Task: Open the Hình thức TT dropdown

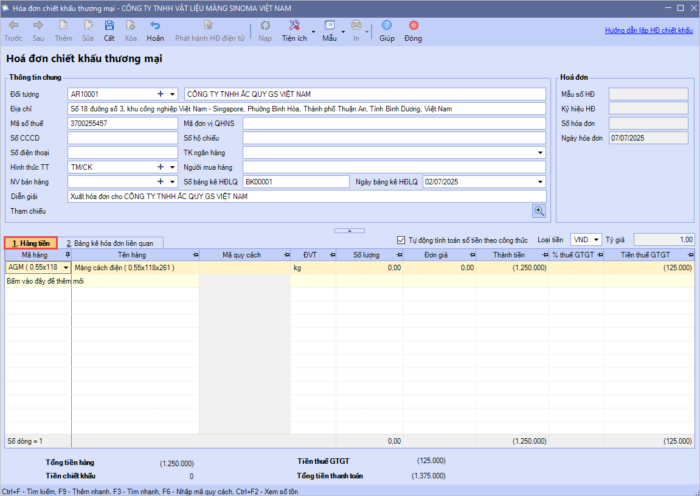Action: point(173,167)
